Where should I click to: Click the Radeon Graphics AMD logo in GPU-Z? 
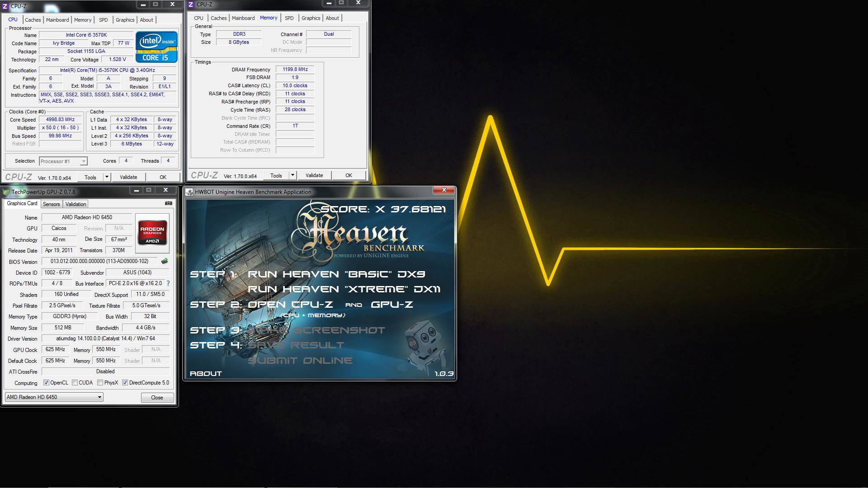(x=152, y=232)
